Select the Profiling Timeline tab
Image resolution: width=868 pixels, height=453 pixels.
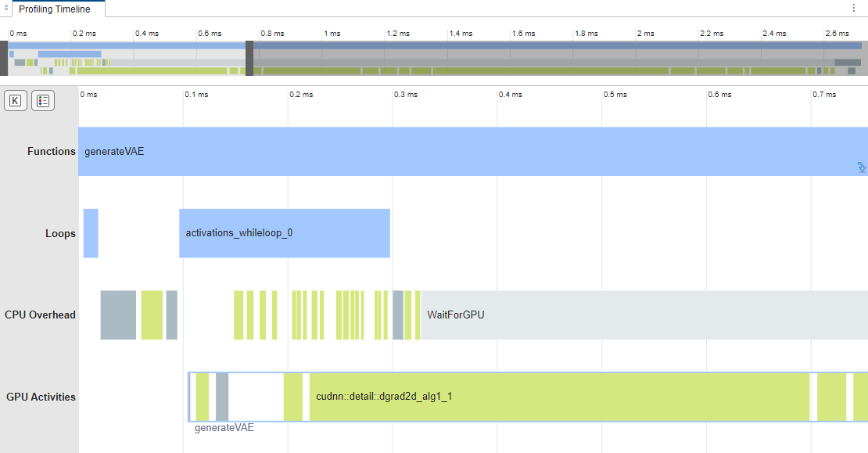coord(54,9)
